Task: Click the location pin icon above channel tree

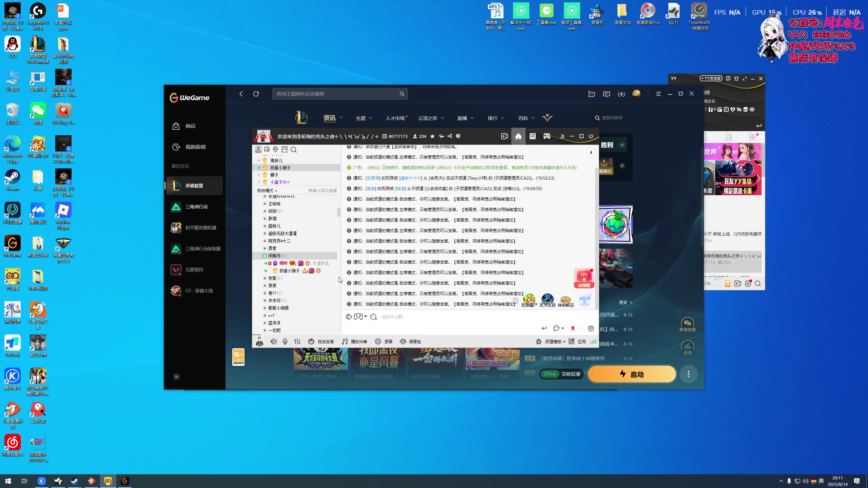Action: pos(276,149)
